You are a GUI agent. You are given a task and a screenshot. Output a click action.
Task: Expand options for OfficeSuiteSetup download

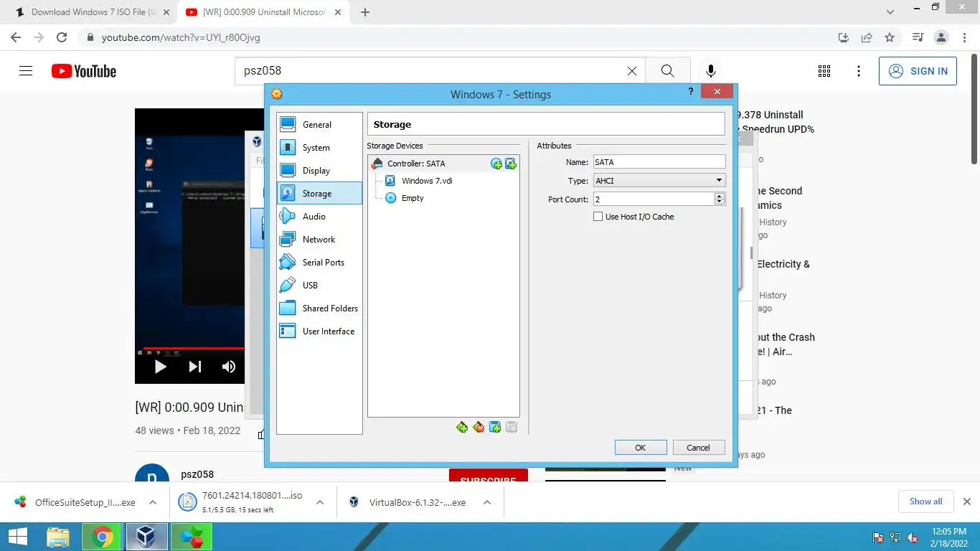click(x=153, y=503)
